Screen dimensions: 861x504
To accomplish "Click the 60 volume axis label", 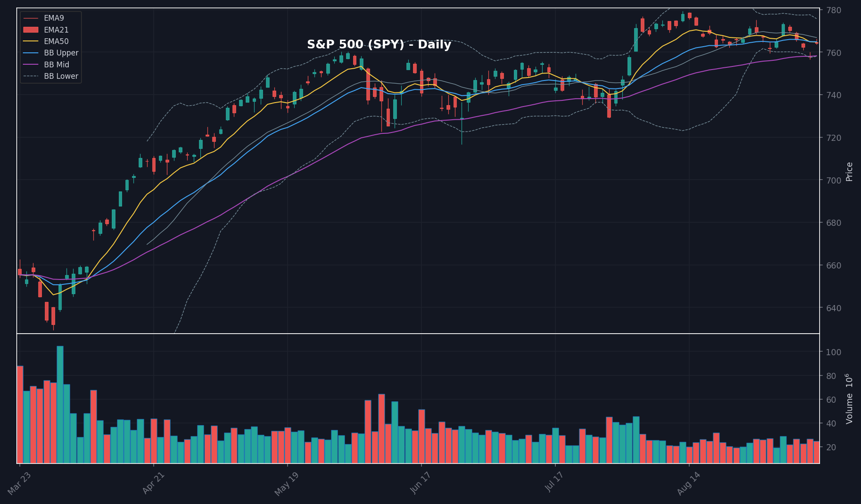I will click(831, 400).
